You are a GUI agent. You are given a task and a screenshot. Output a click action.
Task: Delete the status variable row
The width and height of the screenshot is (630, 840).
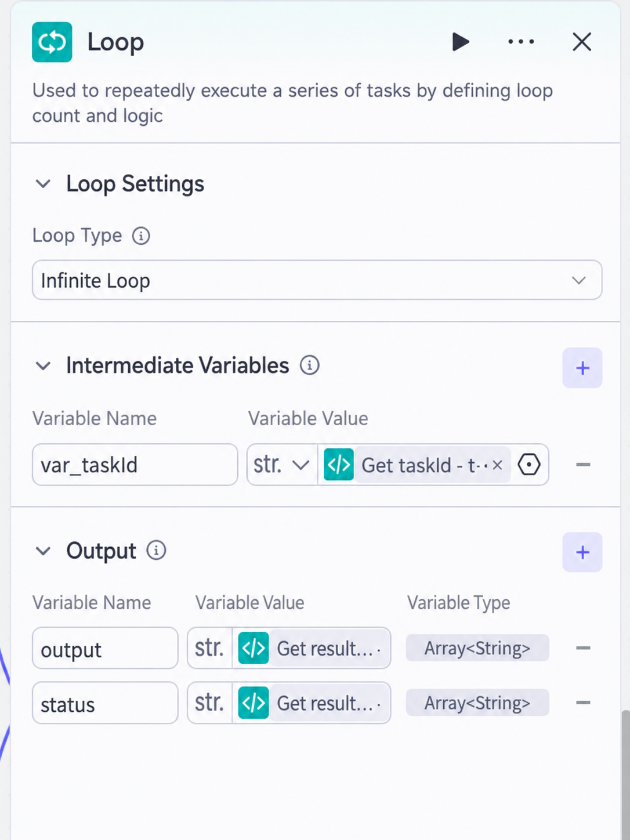[x=583, y=703]
